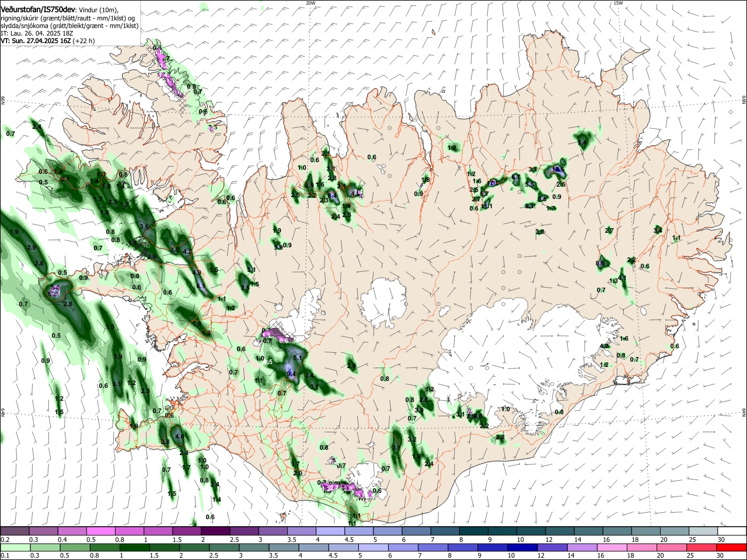Screen dimensions: 747x560
Task: Click the 5.5 precipitation value on the map
Action: [x=529, y=184]
